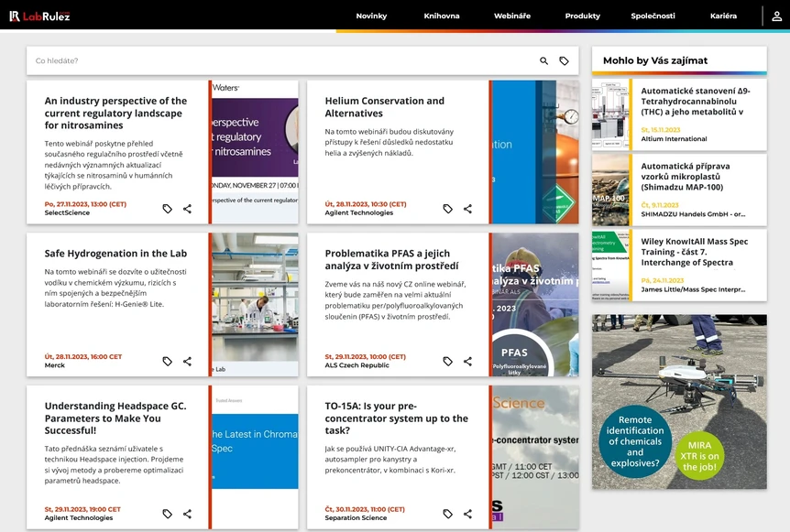Viewport: 790px width, 532px height.
Task: Open the Produkty menu item
Action: (x=583, y=16)
